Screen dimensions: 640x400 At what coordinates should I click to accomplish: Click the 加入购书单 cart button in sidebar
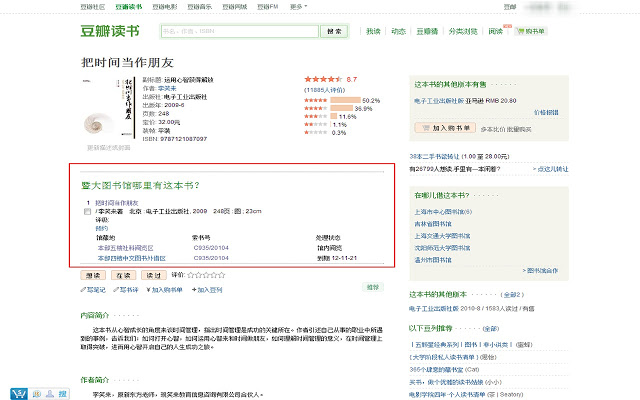click(445, 128)
